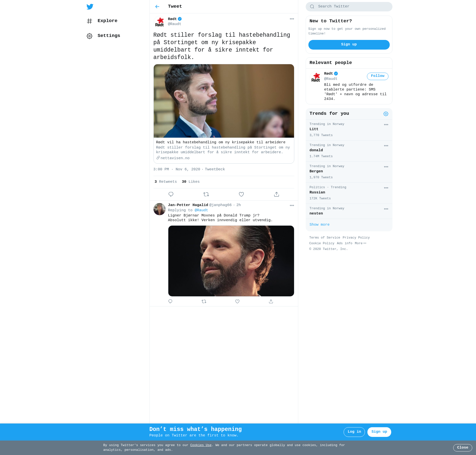The height and width of the screenshot is (455, 476).
Task: Like Rødt's main tweet
Action: pyautogui.click(x=241, y=194)
